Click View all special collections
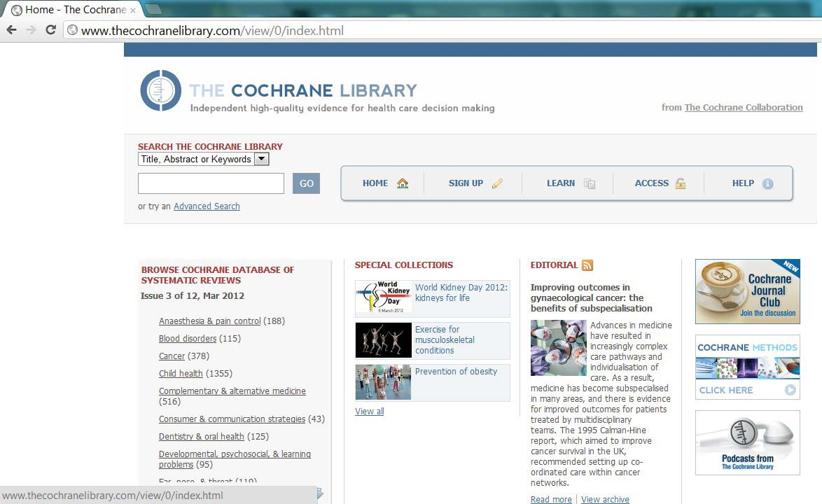The height and width of the screenshot is (504, 822). pyautogui.click(x=370, y=412)
